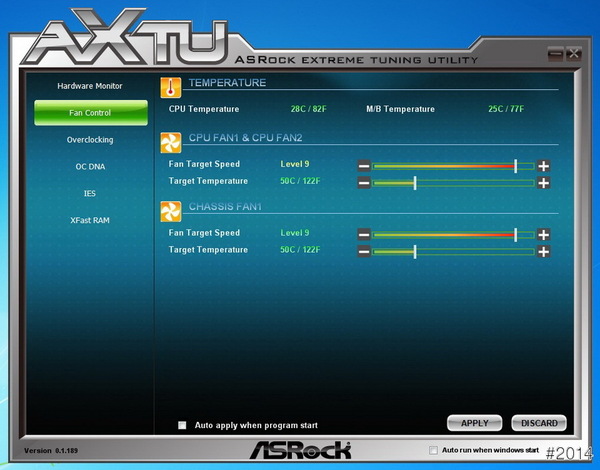Increase CPU fan target temperature with plus

tap(543, 183)
